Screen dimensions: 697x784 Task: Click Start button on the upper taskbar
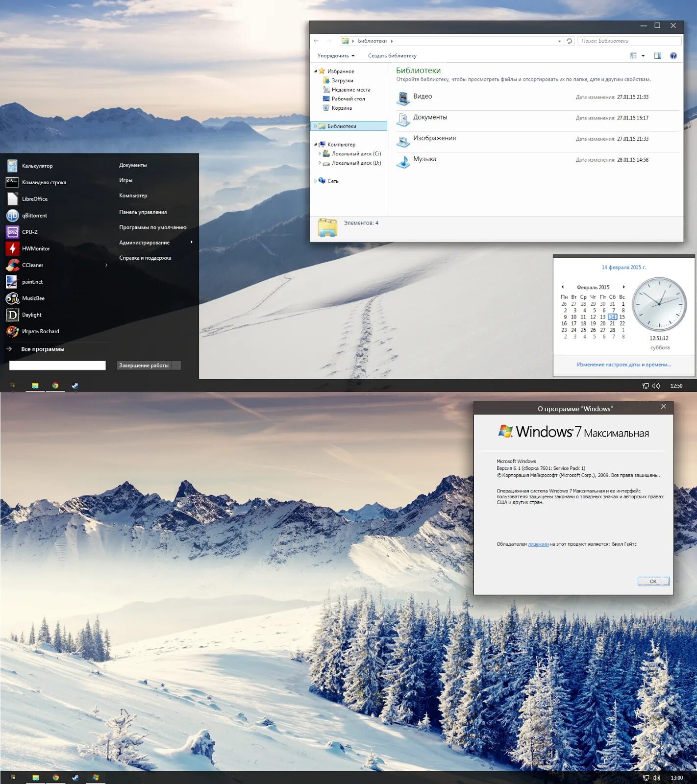click(13, 386)
